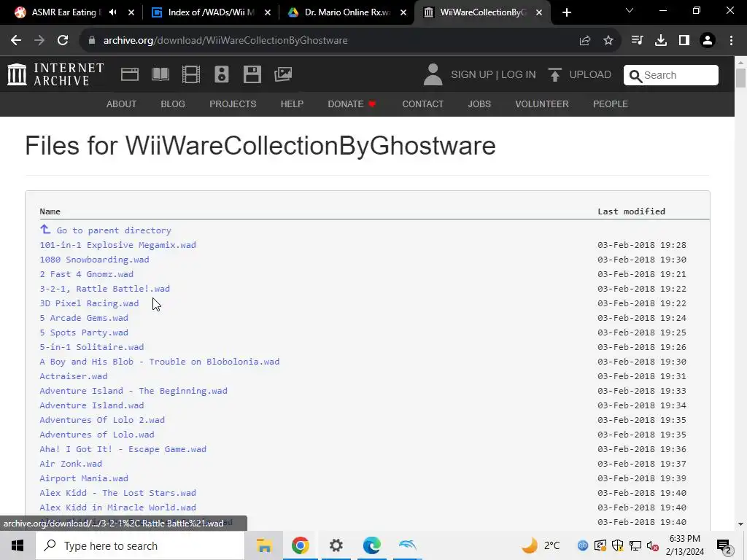Open the Audio speaker icon
Viewport: 747px width, 560px height.
pos(222,74)
